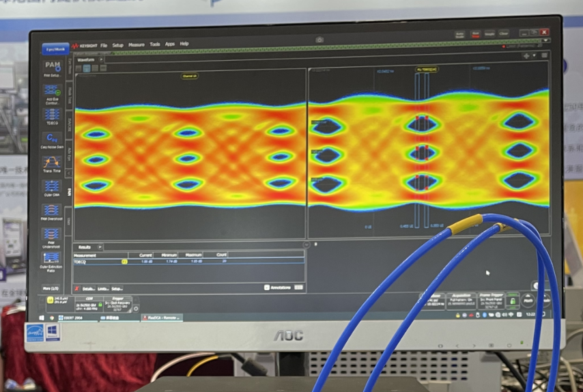Click the PAM Overshoot icon
Image resolution: width=583 pixels, height=392 pixels.
click(52, 210)
